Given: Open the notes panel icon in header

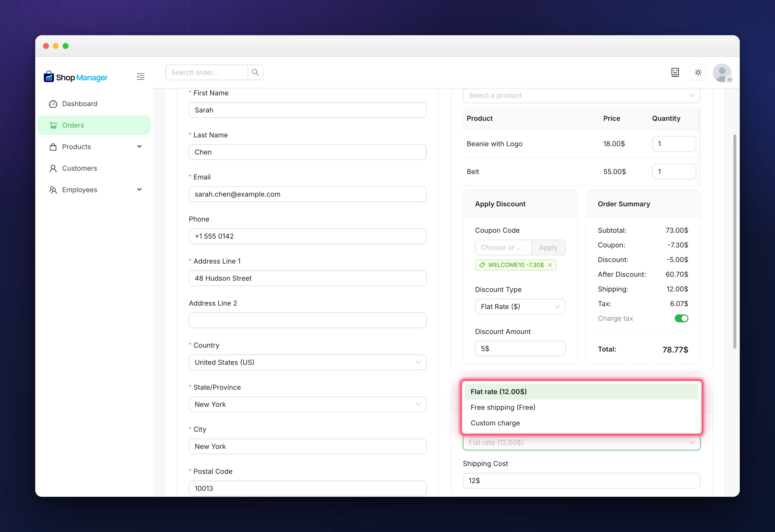Looking at the screenshot, I should pos(675,72).
